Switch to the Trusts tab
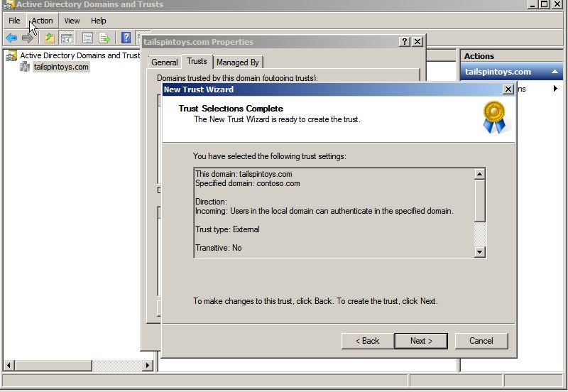The height and width of the screenshot is (392, 568). (x=197, y=61)
